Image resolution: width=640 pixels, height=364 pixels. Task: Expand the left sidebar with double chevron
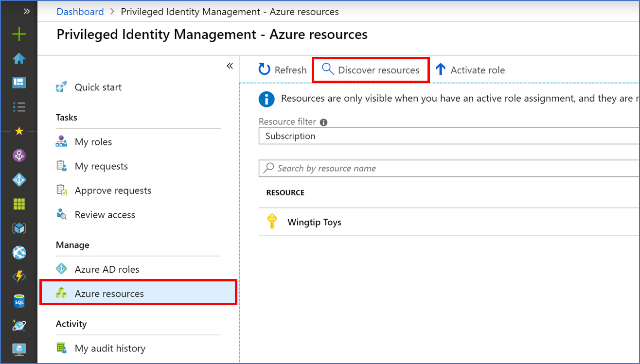pyautogui.click(x=27, y=11)
